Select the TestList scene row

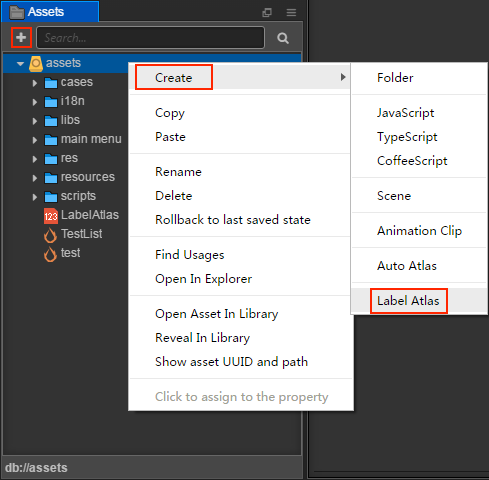[66, 234]
